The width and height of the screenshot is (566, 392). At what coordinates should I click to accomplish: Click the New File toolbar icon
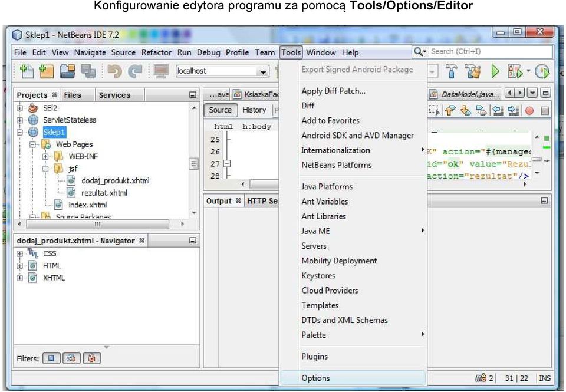tap(27, 71)
